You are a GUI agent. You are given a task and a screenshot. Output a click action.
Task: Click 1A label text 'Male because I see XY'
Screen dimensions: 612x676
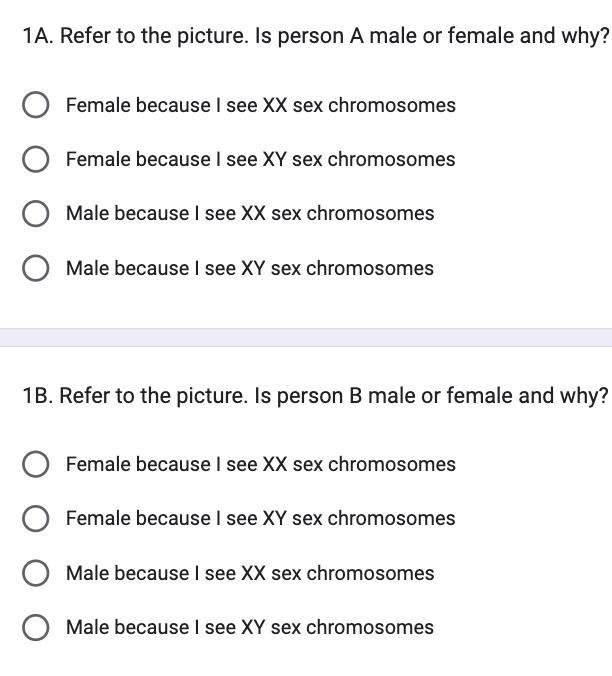click(x=250, y=268)
